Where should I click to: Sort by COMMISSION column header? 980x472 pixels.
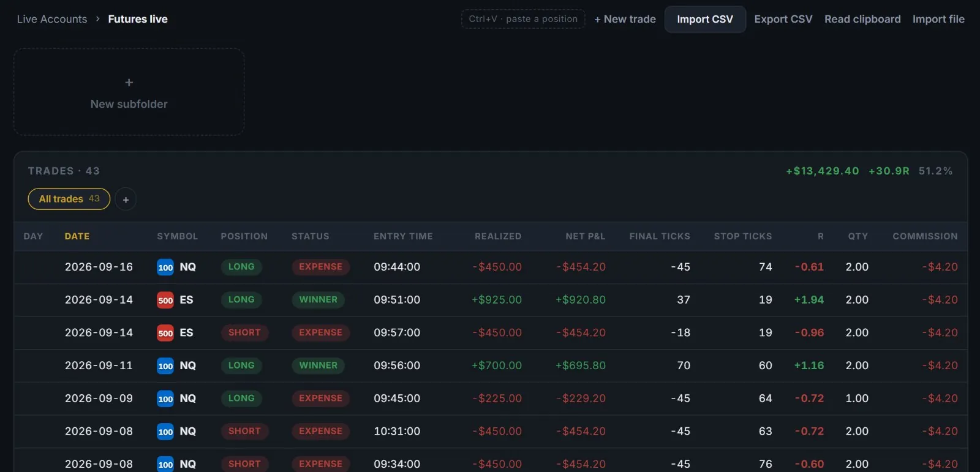pyautogui.click(x=925, y=236)
